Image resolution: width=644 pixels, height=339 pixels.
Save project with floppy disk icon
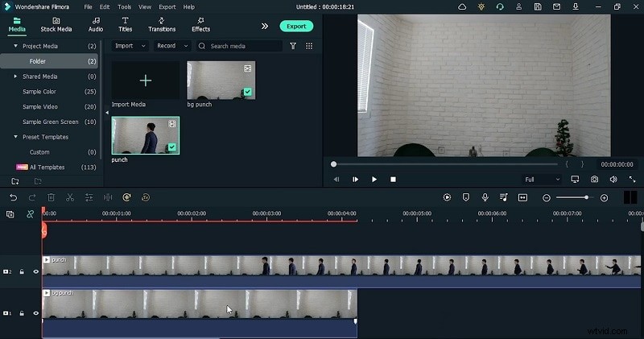[x=538, y=6]
